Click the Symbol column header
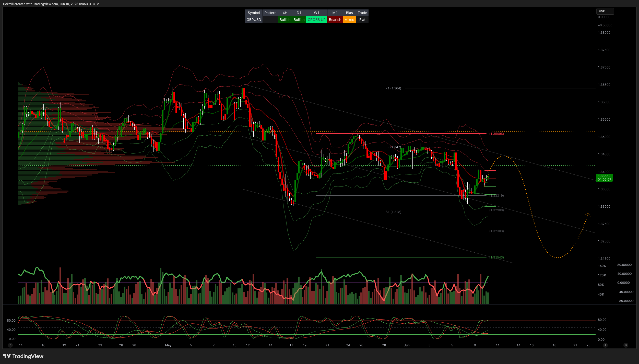 click(x=254, y=13)
